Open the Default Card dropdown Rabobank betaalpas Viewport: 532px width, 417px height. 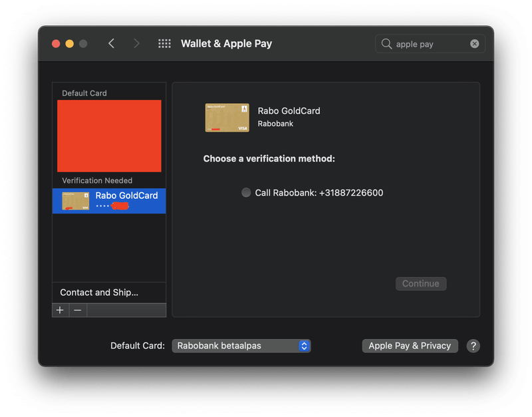241,346
